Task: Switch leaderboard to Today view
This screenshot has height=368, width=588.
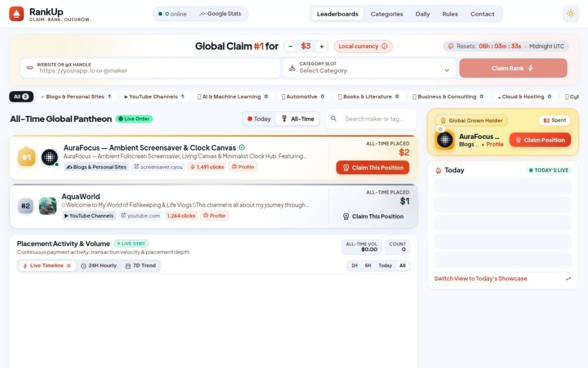Action: click(x=259, y=119)
